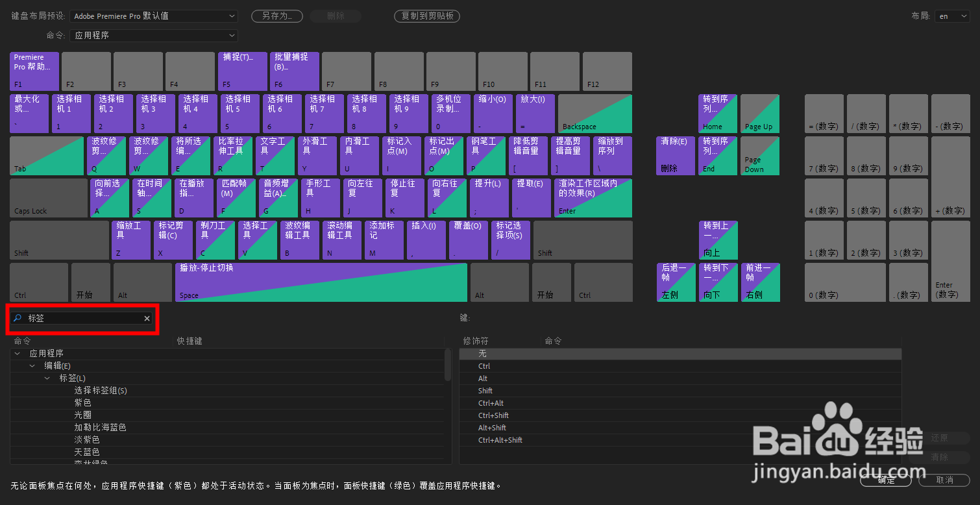Select the F1 Premiere Pro 帮助 key
The height and width of the screenshot is (505, 980).
point(34,71)
